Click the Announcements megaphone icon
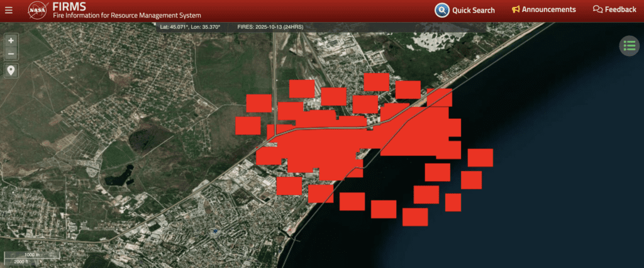 tap(516, 9)
